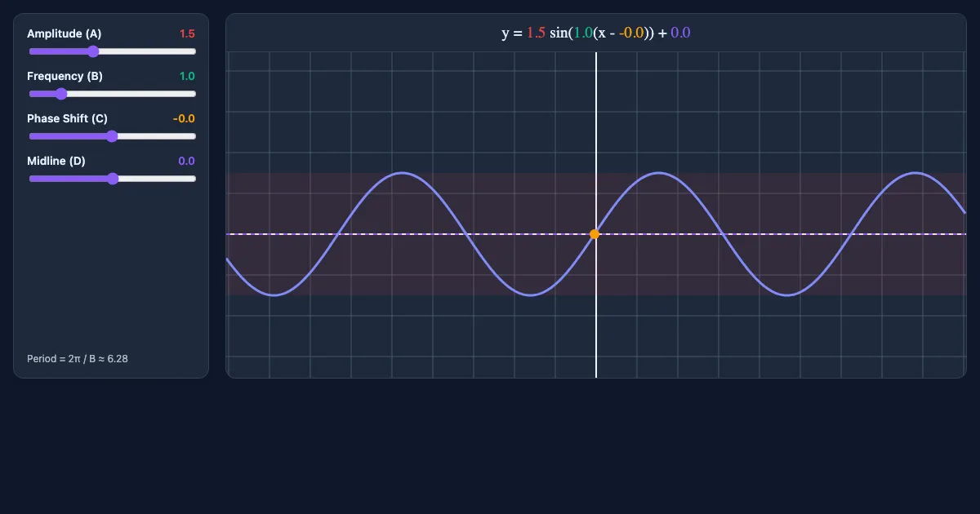Click the Frequency (B) label
Image resolution: width=980 pixels, height=514 pixels.
(65, 76)
